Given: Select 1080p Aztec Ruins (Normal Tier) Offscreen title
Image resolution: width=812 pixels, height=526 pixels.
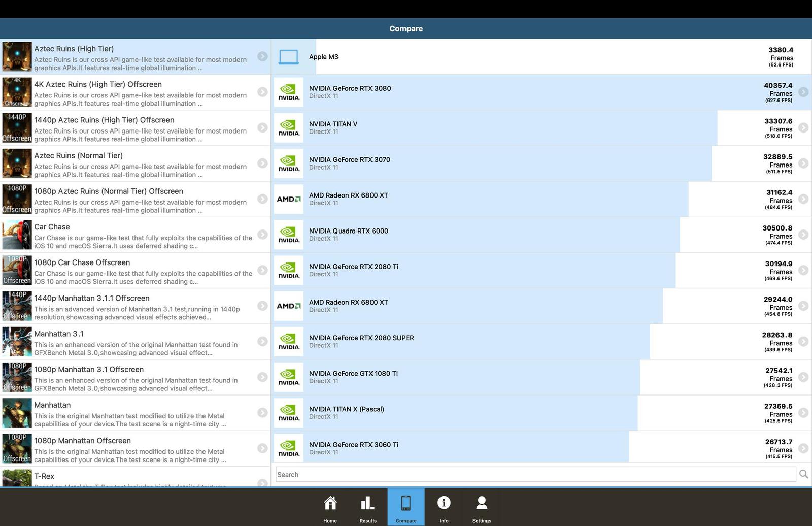Looking at the screenshot, I should point(109,191).
